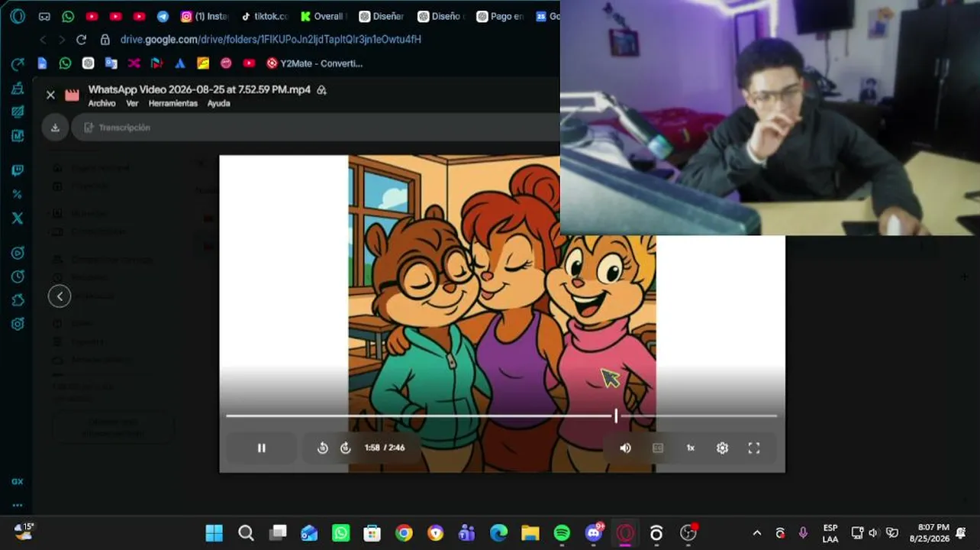Open the Windows Start menu
Viewport: 980px width, 550px height.
pyautogui.click(x=214, y=533)
